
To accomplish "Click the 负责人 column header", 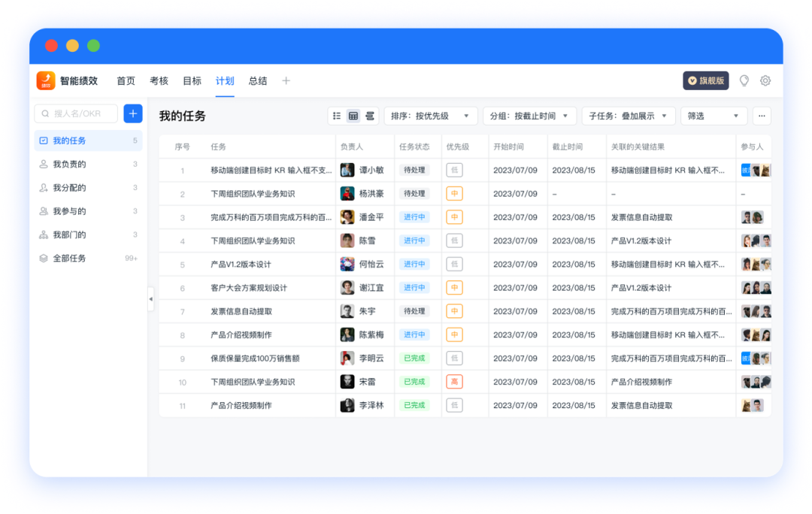I will tap(352, 147).
